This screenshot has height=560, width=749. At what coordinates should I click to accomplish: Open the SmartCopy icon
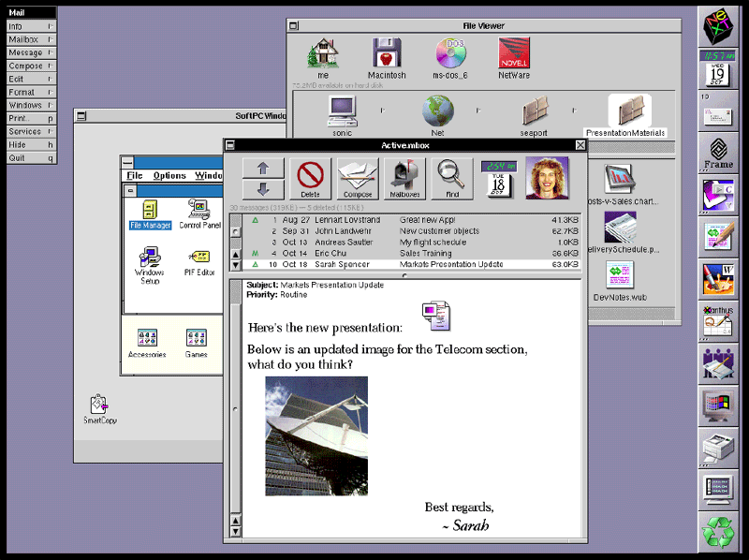[99, 408]
